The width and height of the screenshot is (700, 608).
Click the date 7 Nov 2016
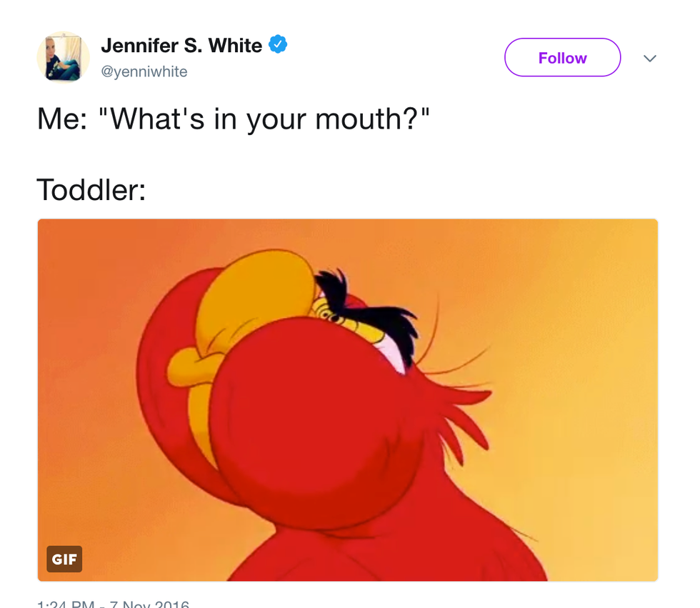click(149, 604)
